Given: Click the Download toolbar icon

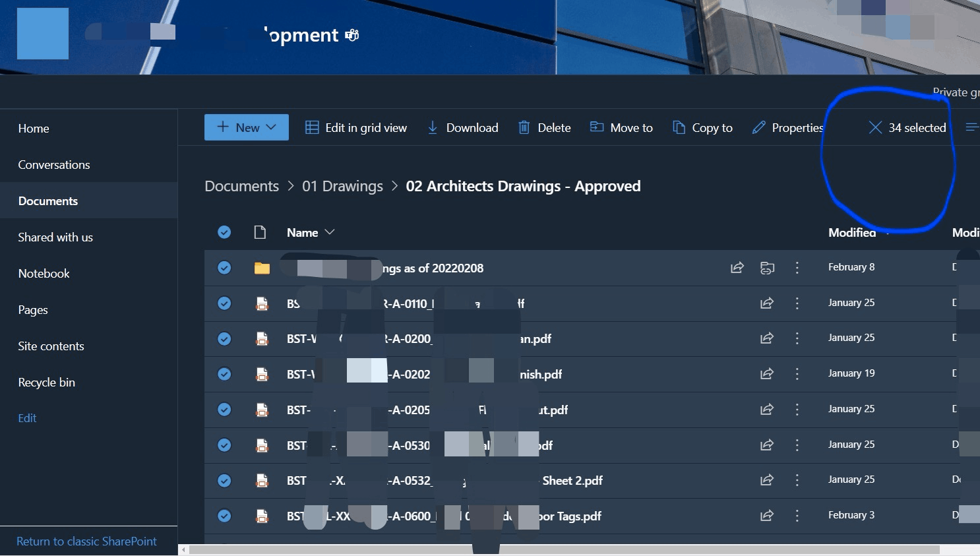Looking at the screenshot, I should [x=433, y=127].
